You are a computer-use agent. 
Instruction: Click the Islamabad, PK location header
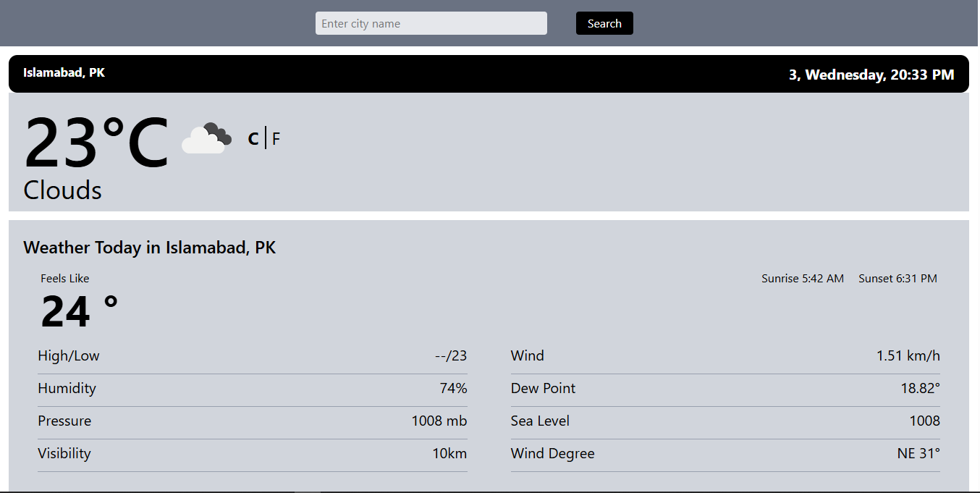coord(64,72)
